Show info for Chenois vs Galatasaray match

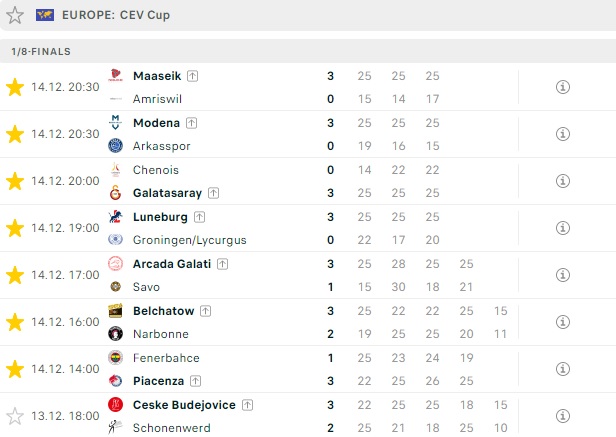click(563, 181)
